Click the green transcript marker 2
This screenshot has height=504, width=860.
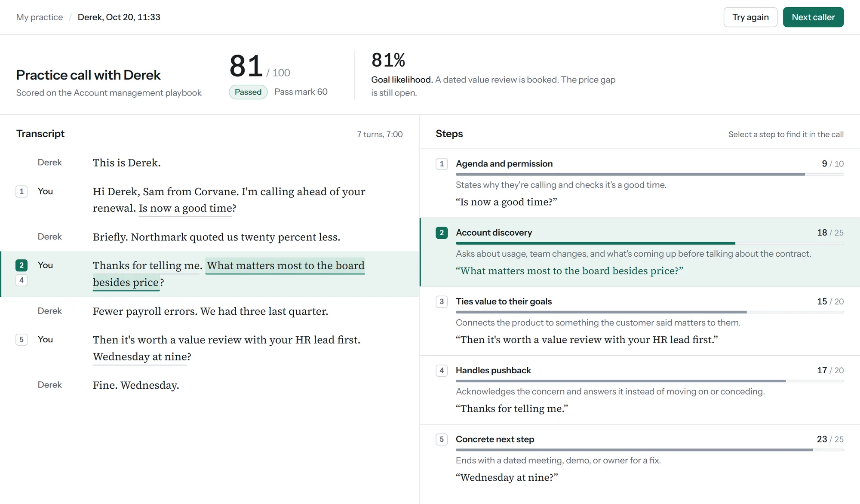coord(21,265)
